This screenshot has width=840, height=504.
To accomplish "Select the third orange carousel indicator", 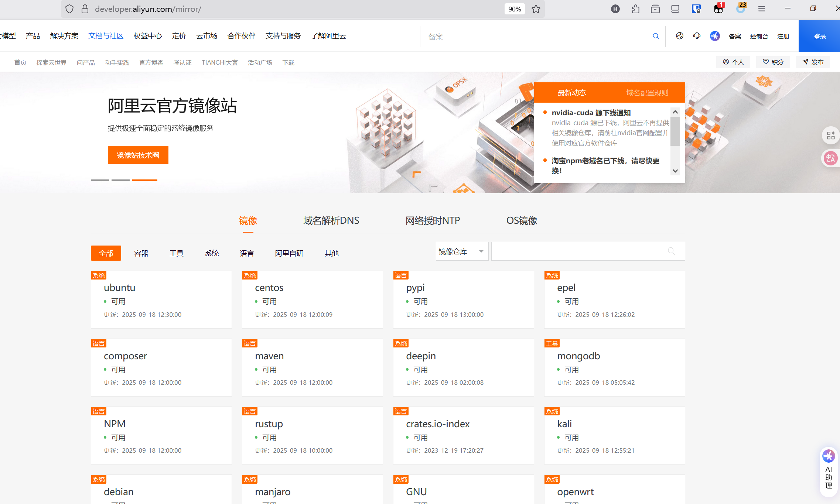I will pyautogui.click(x=145, y=180).
